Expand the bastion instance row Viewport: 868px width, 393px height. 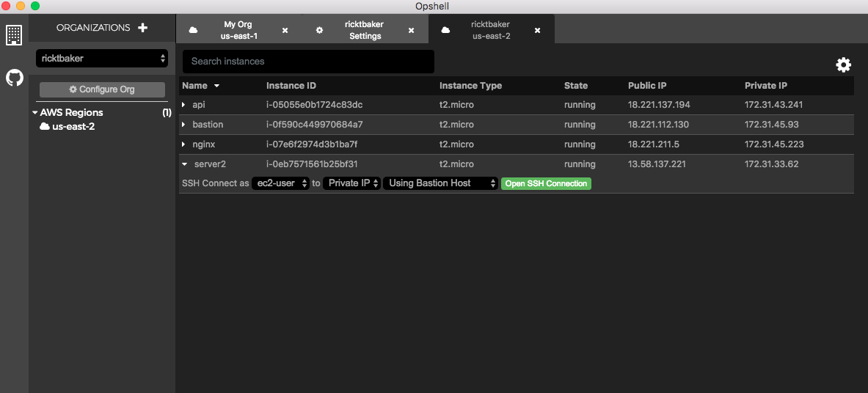[183, 125]
